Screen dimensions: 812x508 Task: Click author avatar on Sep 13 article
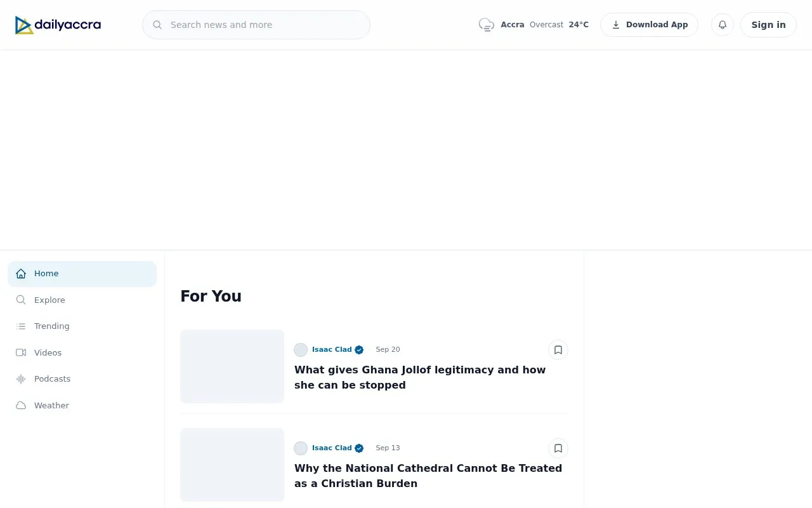point(301,448)
